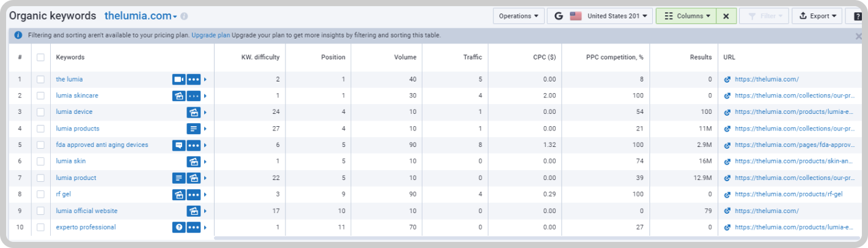Viewport: 868px width, 248px height.
Task: Expand the arrow next to lumia products
Action: point(205,129)
